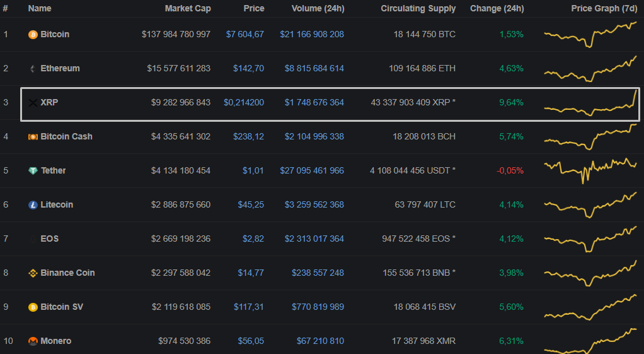
Task: Click Bitcoin price $7 604,67
Action: pos(244,35)
